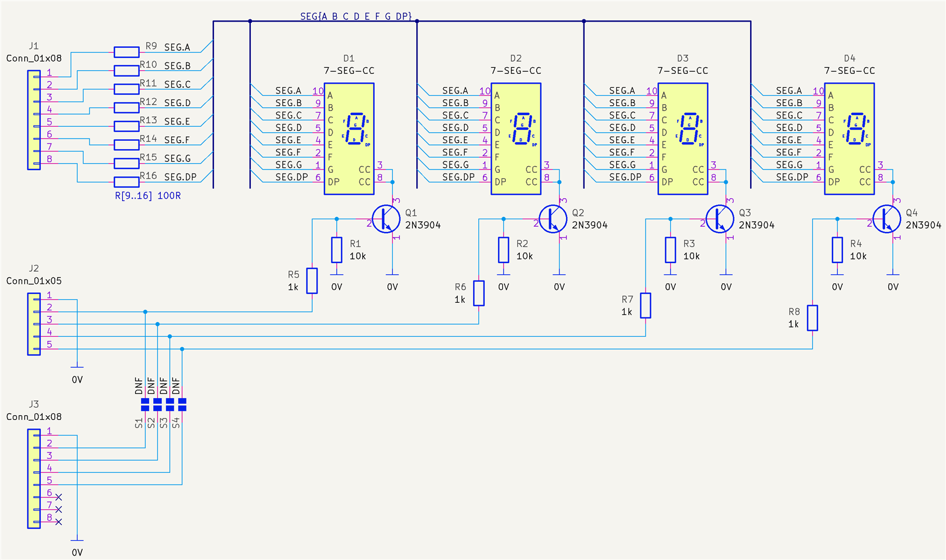Click the SEG.C label at D3

pos(622,115)
